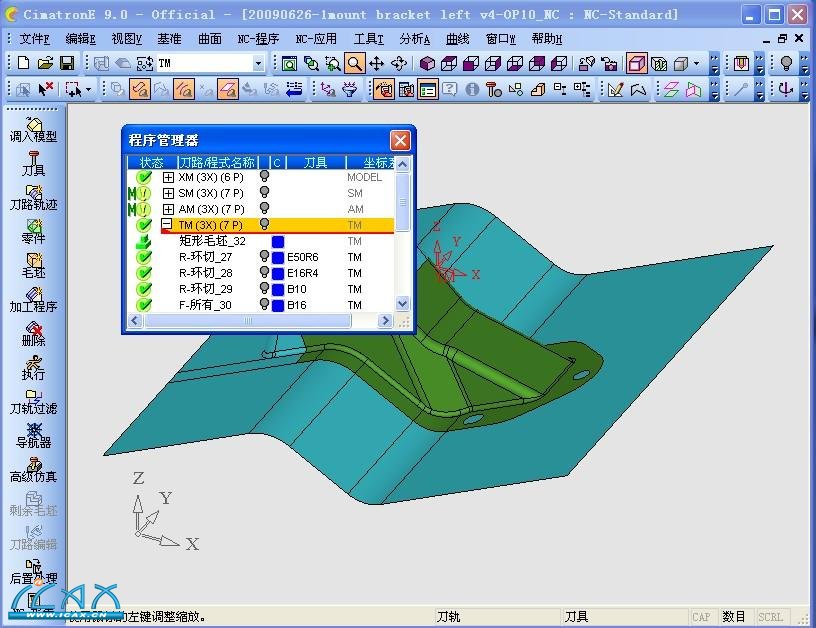Click the 刀具 column header in the 程序管理器 table
This screenshot has height=628, width=816.
click(x=315, y=163)
